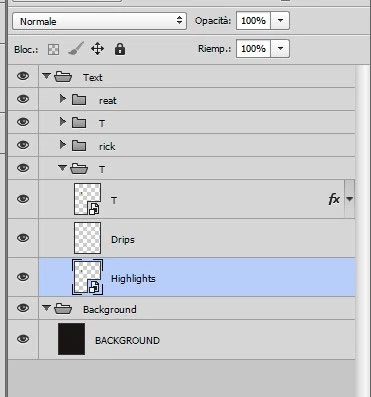Hide the Drips layer
The image size is (371, 397).
coord(23,238)
